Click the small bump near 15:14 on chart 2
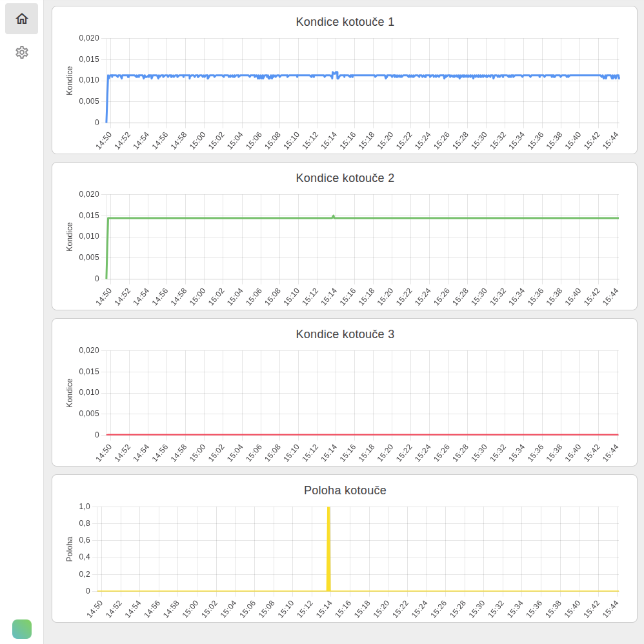This screenshot has height=644, width=644. pos(334,214)
